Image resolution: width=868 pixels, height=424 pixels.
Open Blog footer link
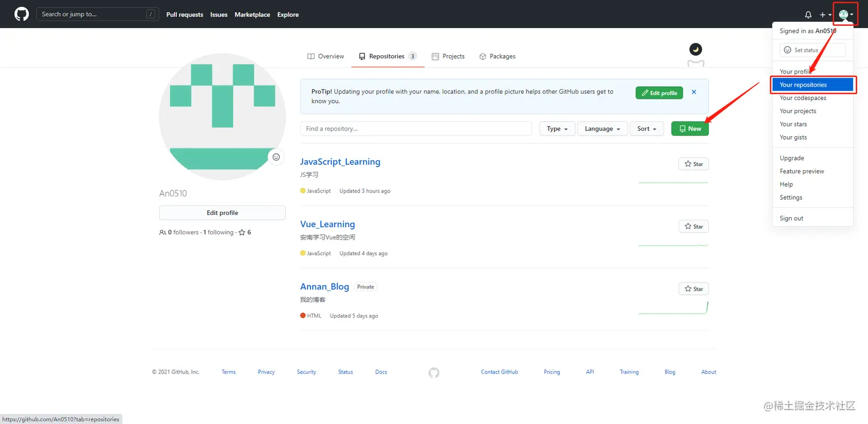(x=670, y=372)
